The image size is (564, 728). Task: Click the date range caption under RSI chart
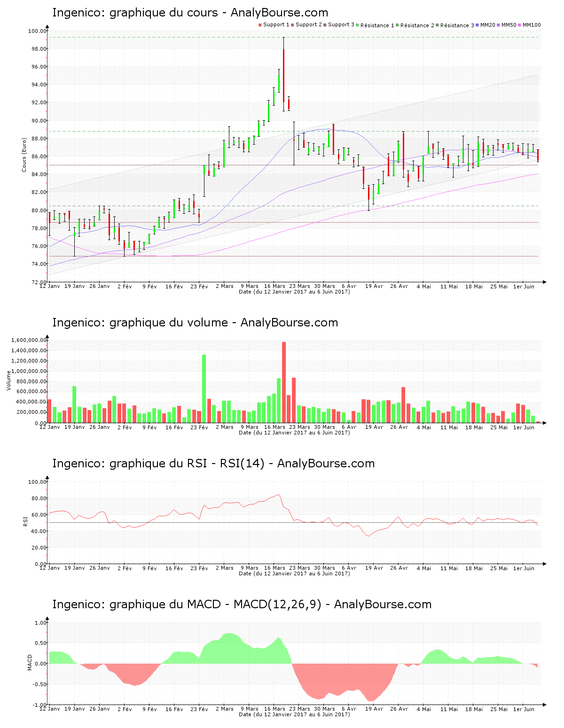pos(294,573)
